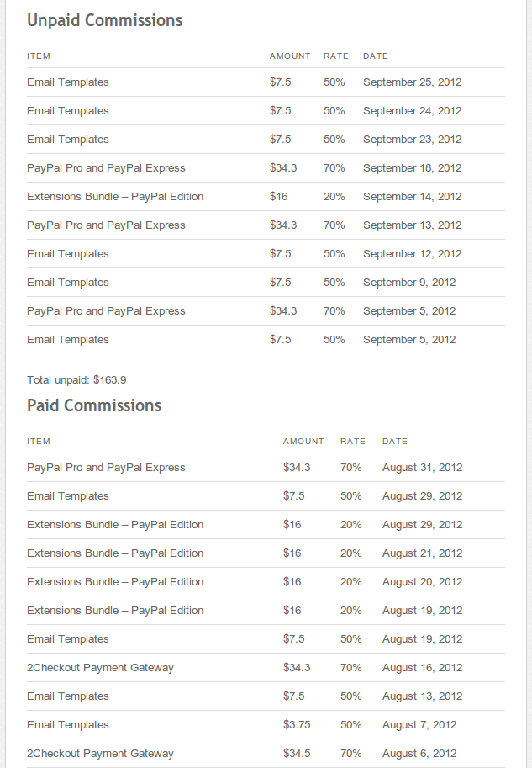Click Extensions Bundle item dated September 14
The height and width of the screenshot is (768, 532).
pyautogui.click(x=115, y=197)
